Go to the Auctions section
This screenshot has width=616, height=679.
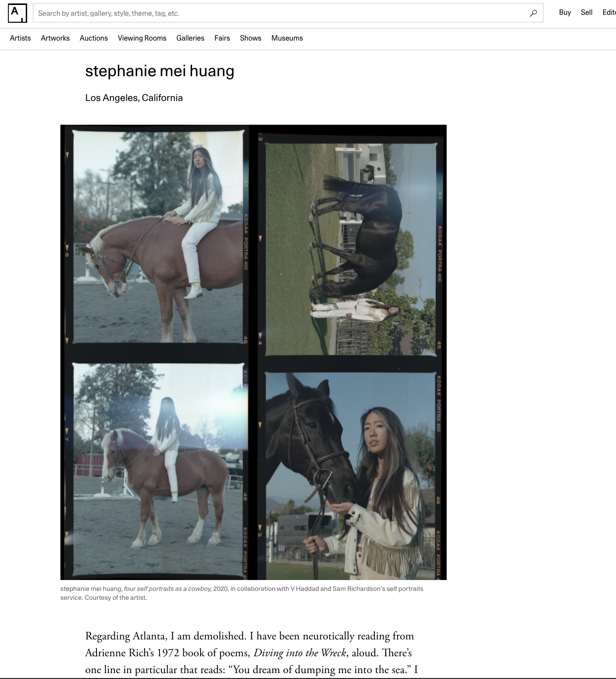tap(94, 38)
